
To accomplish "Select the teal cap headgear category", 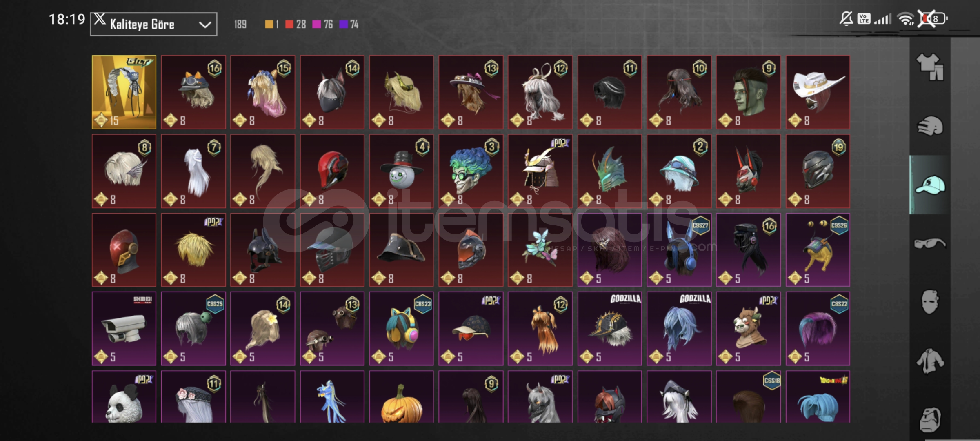I will (x=930, y=185).
